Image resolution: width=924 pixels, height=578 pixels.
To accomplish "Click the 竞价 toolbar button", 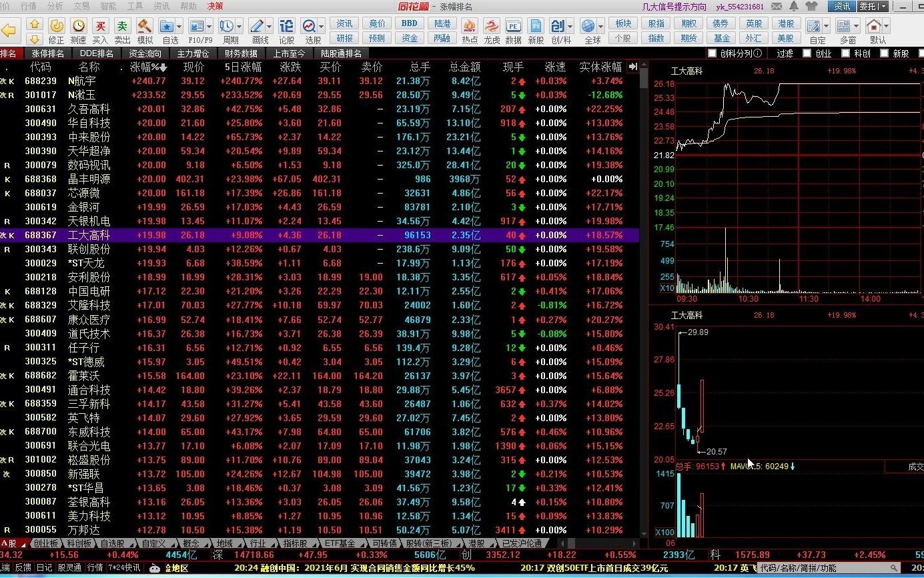I will pyautogui.click(x=377, y=23).
